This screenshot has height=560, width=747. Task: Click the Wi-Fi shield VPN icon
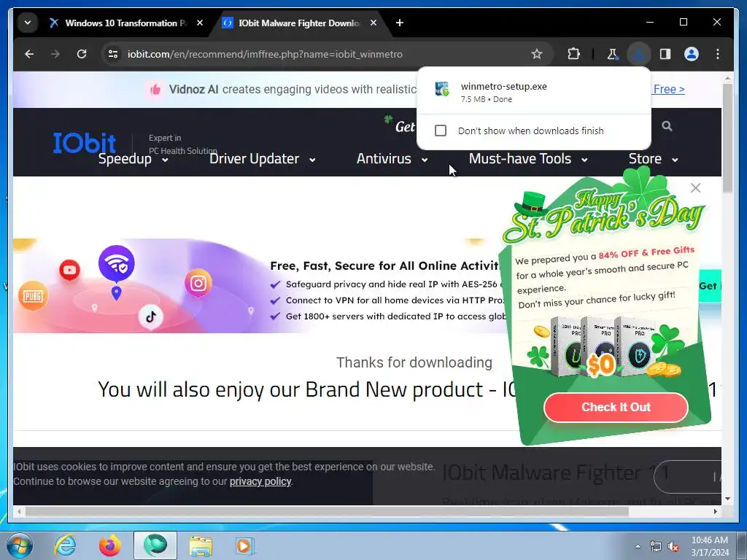(x=117, y=263)
